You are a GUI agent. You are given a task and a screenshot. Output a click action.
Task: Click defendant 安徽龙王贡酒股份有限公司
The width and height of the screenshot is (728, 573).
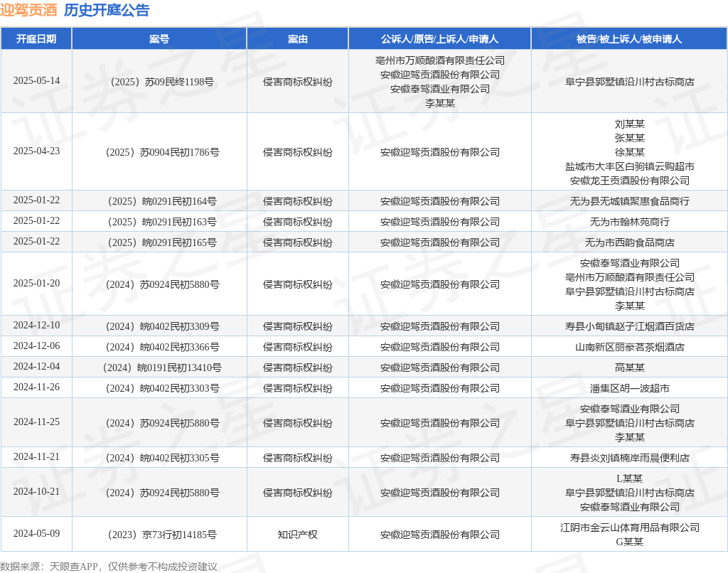coord(630,181)
